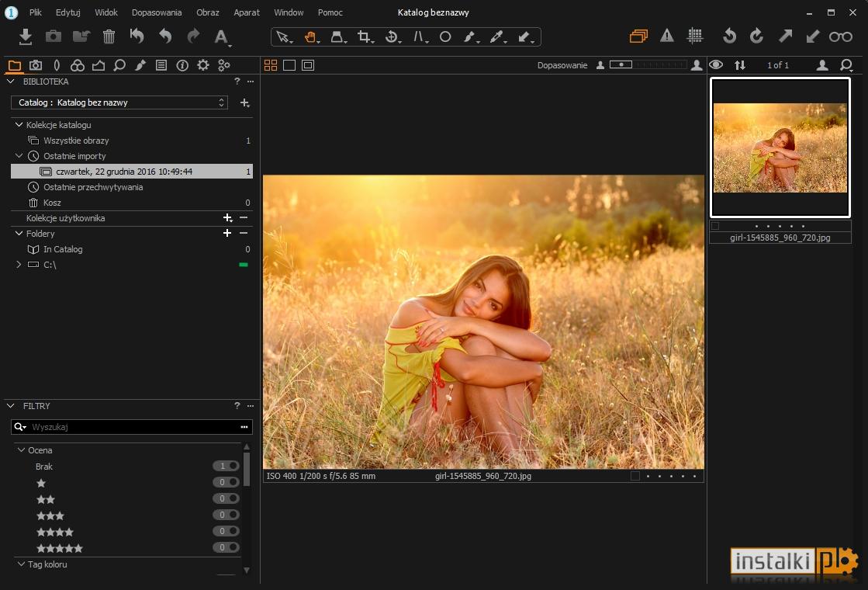
Task: Toggle the two-star rating filter
Action: click(226, 498)
